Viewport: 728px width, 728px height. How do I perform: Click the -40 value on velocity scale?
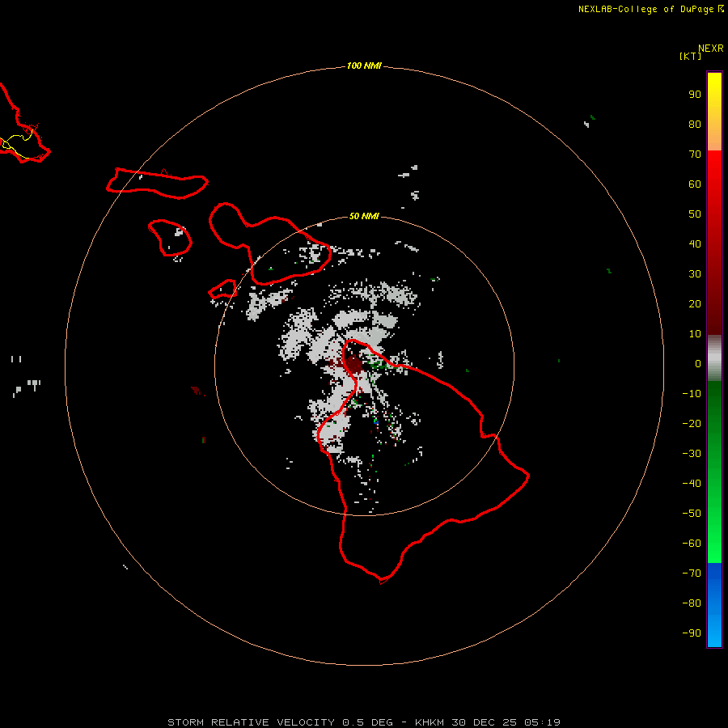pyautogui.click(x=692, y=484)
